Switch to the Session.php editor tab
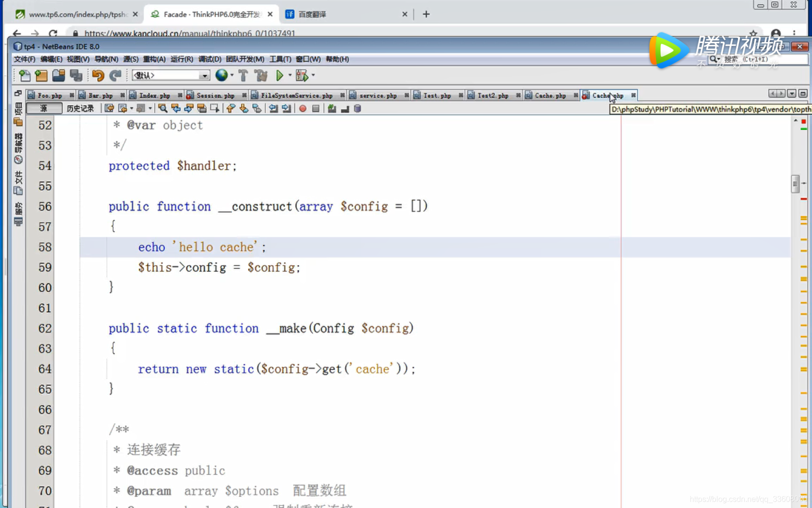 [x=215, y=95]
